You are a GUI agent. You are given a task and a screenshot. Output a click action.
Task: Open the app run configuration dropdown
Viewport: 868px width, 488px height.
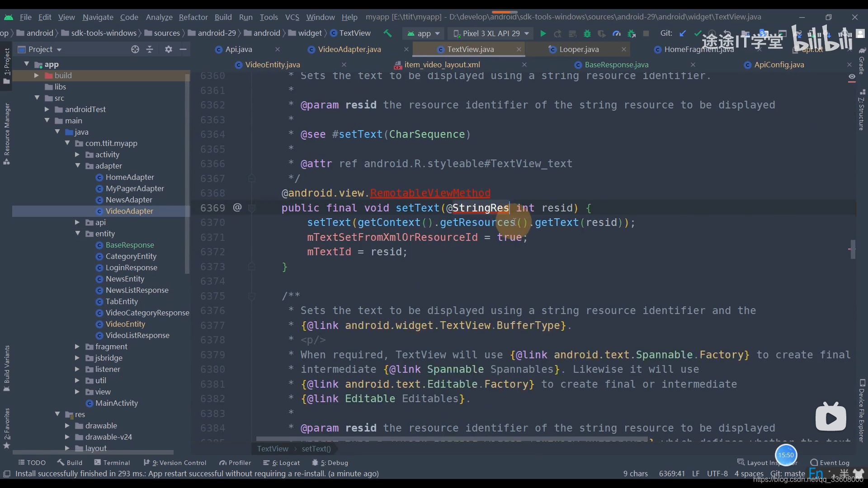point(423,33)
